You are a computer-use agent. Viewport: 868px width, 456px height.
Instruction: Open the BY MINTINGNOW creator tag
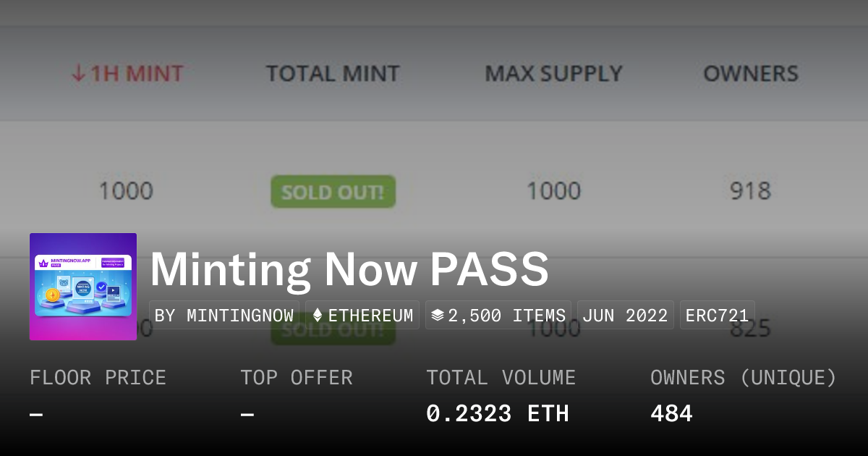tap(224, 316)
